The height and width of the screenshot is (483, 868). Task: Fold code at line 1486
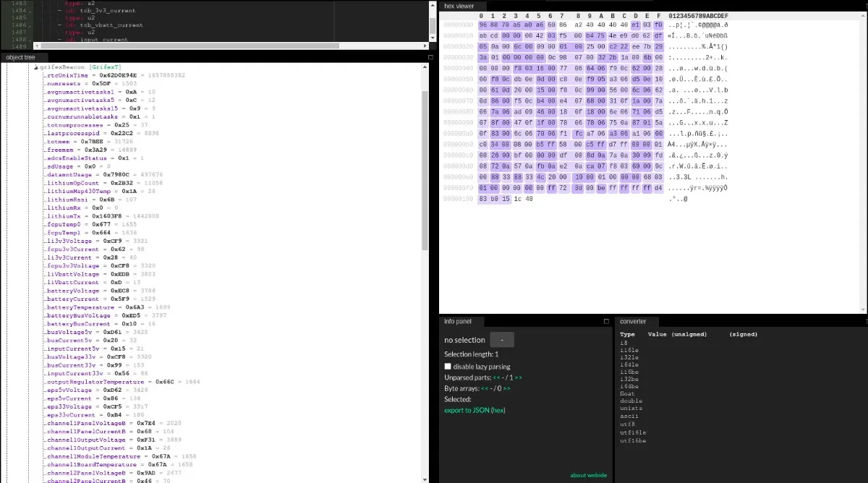pos(29,25)
